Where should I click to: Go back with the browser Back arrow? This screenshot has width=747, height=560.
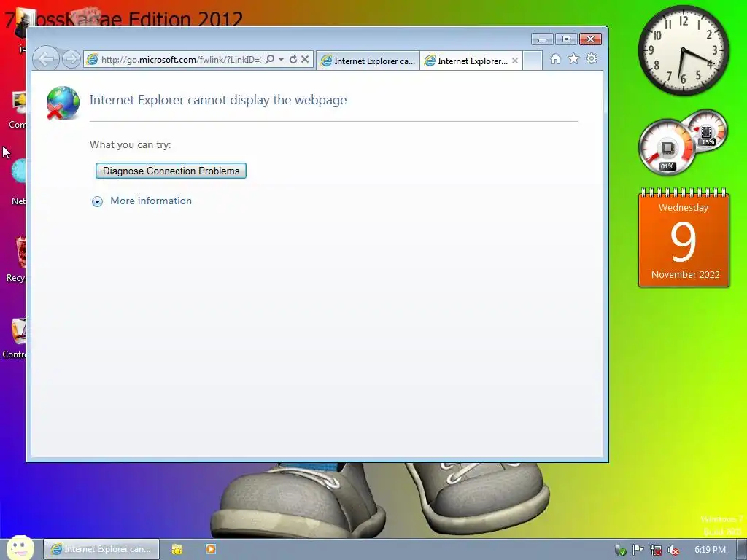coord(46,60)
